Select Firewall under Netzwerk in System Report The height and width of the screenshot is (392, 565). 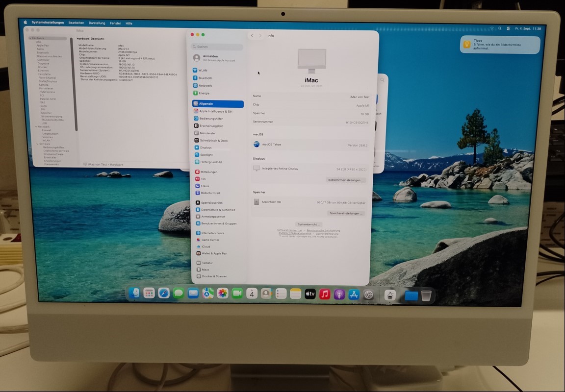tap(47, 130)
